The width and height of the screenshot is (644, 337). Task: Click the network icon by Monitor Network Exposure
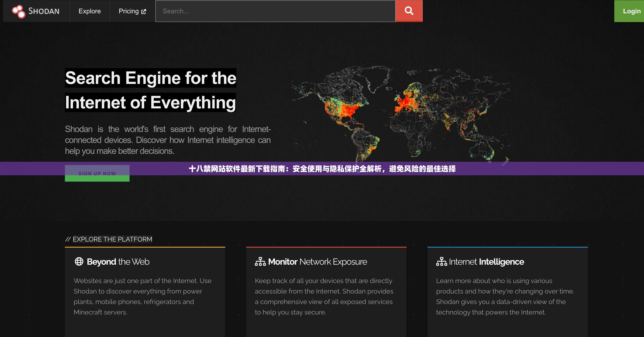pos(260,261)
